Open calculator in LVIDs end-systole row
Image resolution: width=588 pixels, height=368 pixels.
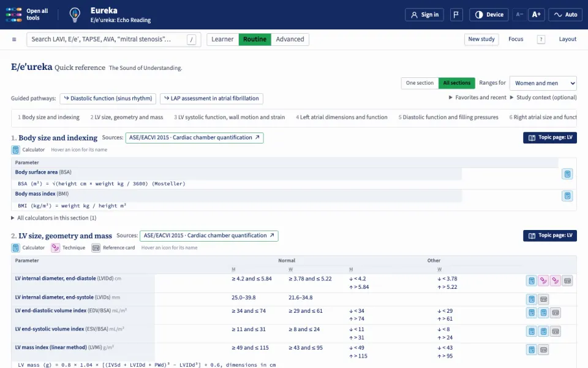point(532,299)
